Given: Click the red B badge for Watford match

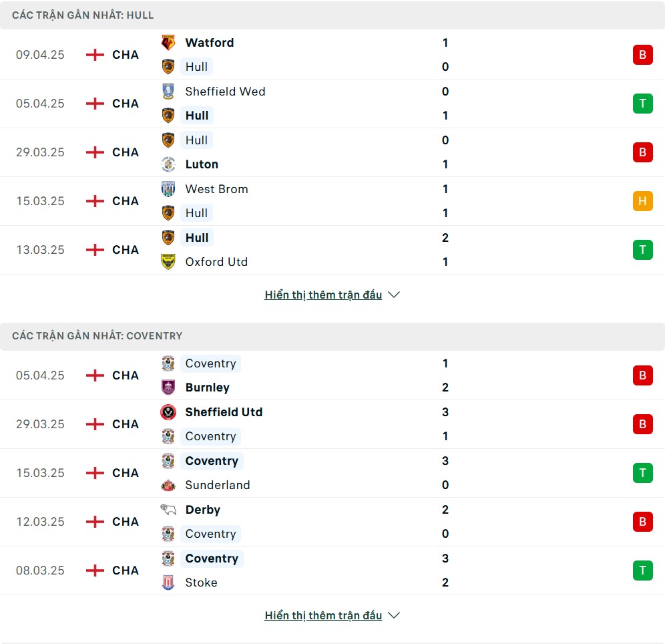Looking at the screenshot, I should pos(642,55).
